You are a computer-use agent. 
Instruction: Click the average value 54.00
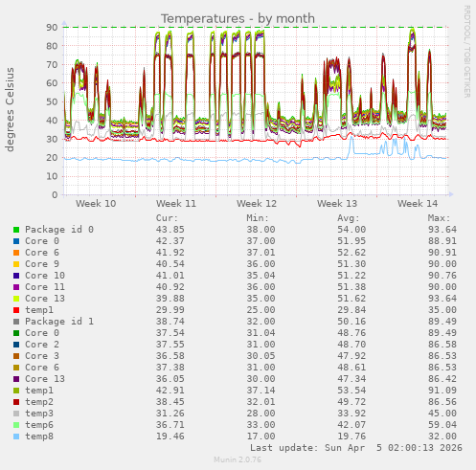[351, 230]
